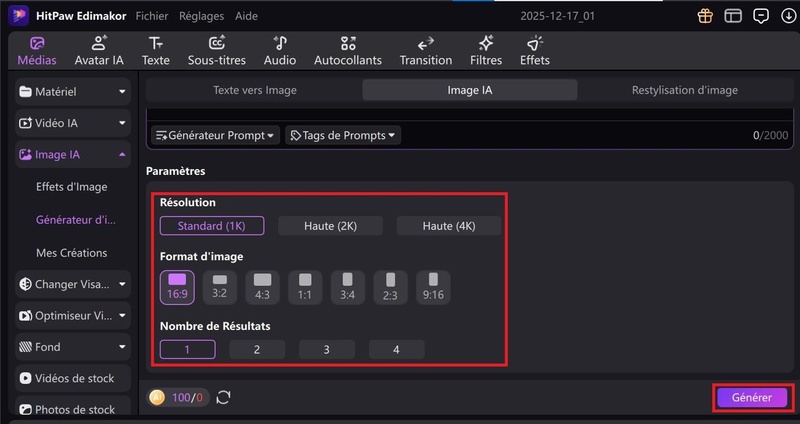Expand the Fond dropdown arrow
This screenshot has height=424, width=800.
(122, 347)
